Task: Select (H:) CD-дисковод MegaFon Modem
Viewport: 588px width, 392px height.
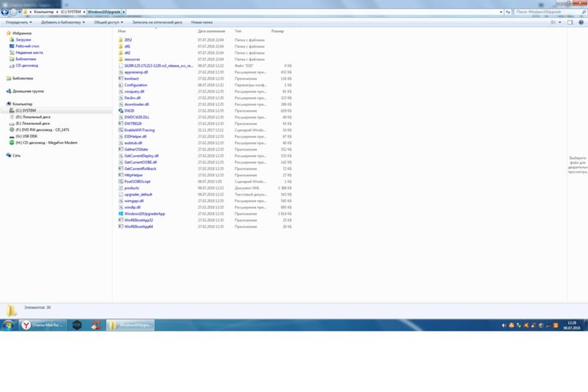Action: (46, 143)
